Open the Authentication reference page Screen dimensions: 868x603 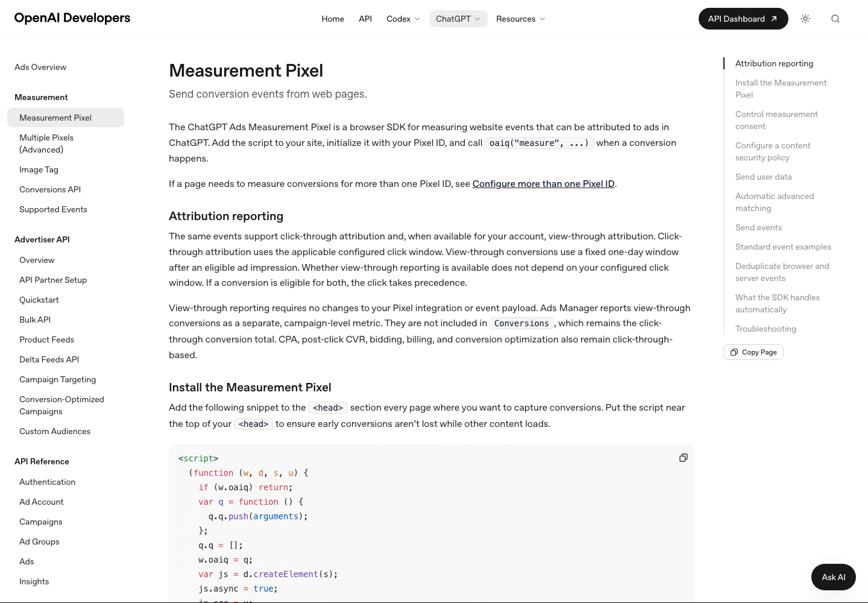66,482
